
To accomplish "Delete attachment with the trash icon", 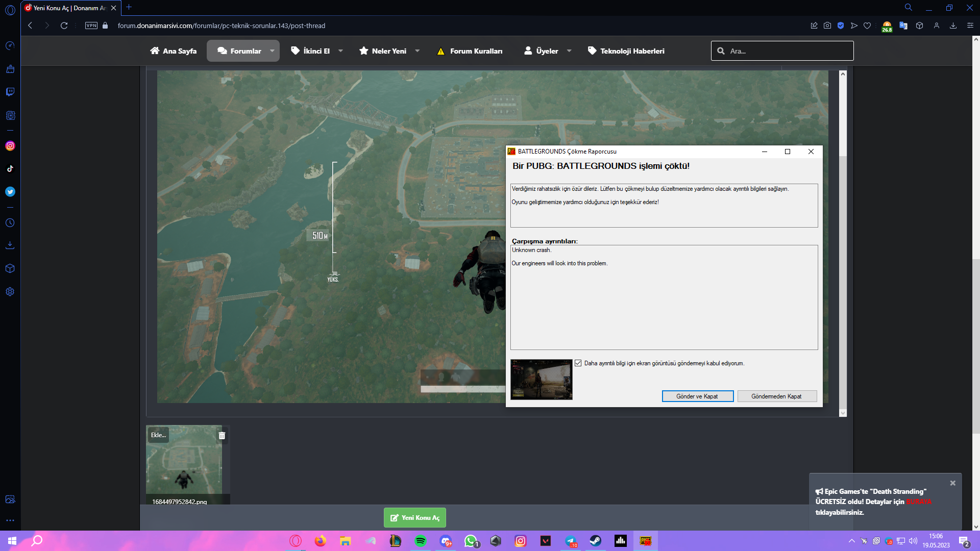I will (222, 436).
